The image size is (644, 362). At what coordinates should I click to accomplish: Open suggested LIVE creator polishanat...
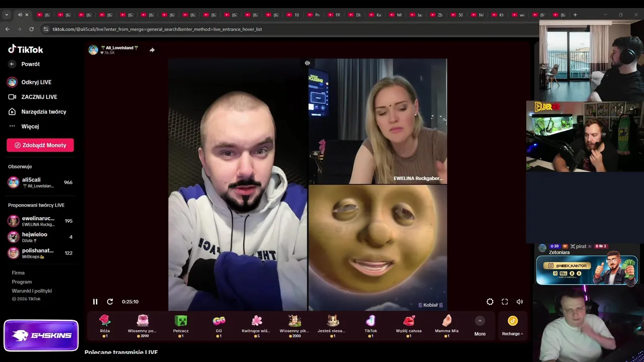tap(40, 253)
